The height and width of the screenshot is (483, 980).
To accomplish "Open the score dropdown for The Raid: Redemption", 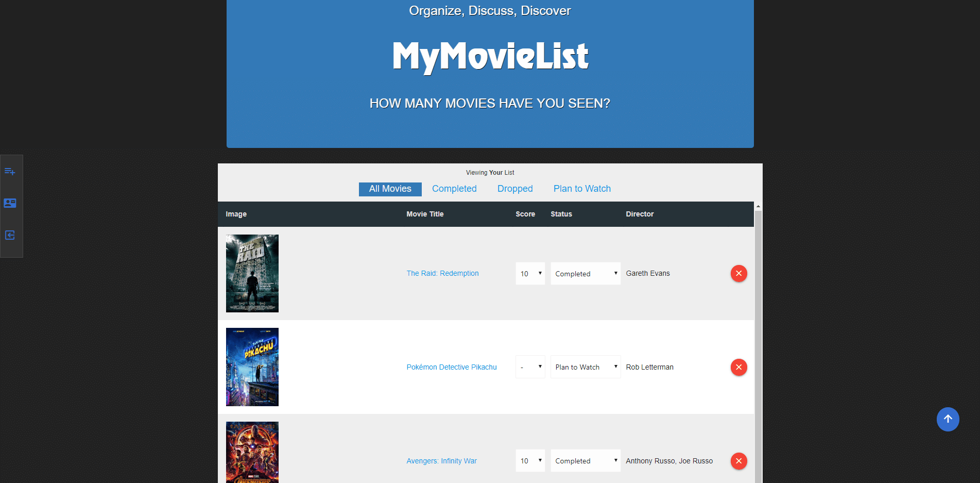I will coord(530,273).
